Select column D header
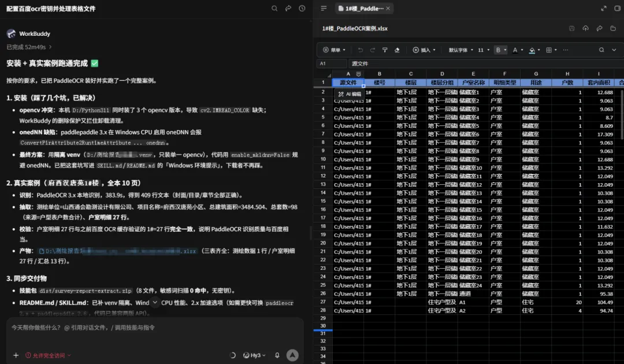Screen dimensions: 624x364 coord(442,74)
